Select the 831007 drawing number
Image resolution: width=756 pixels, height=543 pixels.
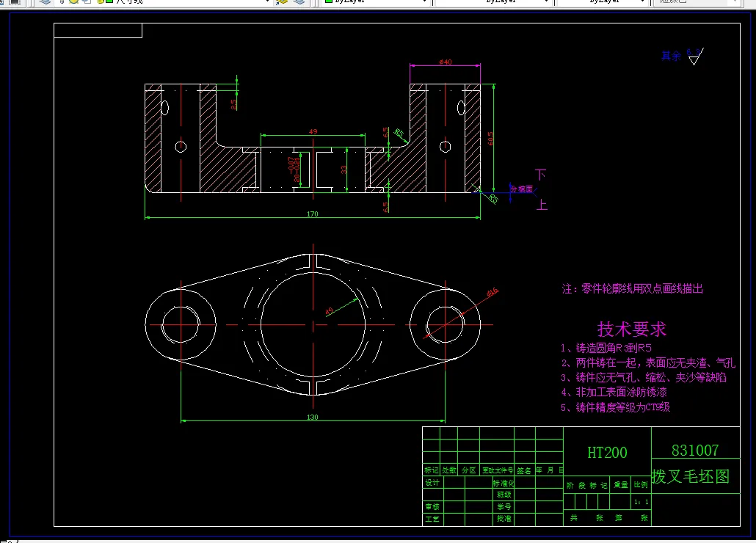point(695,451)
